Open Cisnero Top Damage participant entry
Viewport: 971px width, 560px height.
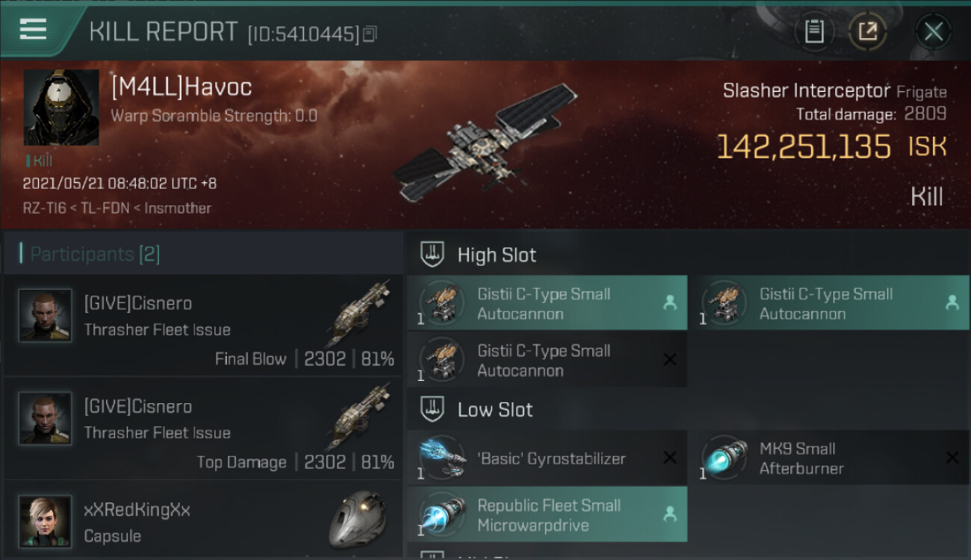[x=203, y=429]
